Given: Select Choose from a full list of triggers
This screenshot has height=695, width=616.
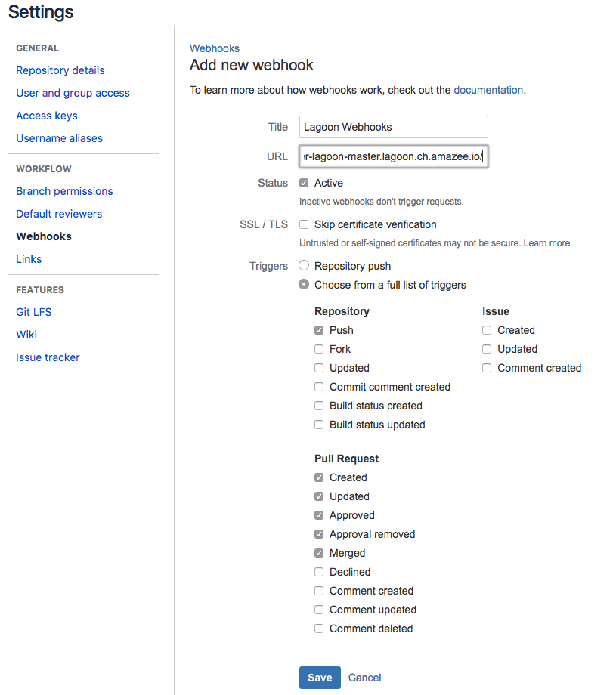Looking at the screenshot, I should point(304,285).
